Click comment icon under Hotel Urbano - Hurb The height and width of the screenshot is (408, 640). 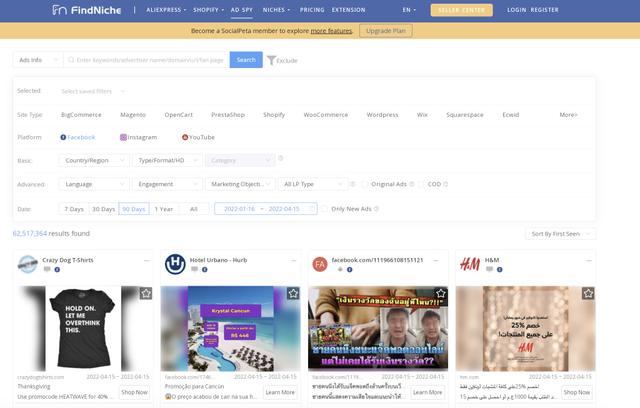pos(195,269)
